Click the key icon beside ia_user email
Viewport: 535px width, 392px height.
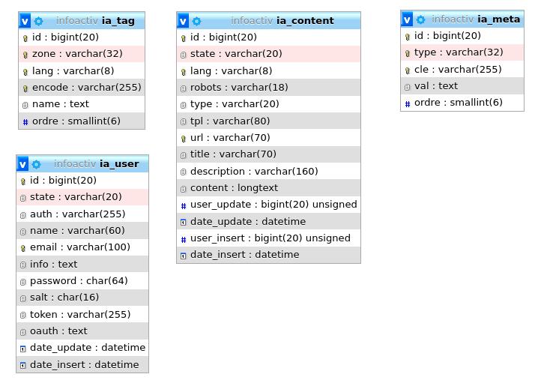click(22, 248)
